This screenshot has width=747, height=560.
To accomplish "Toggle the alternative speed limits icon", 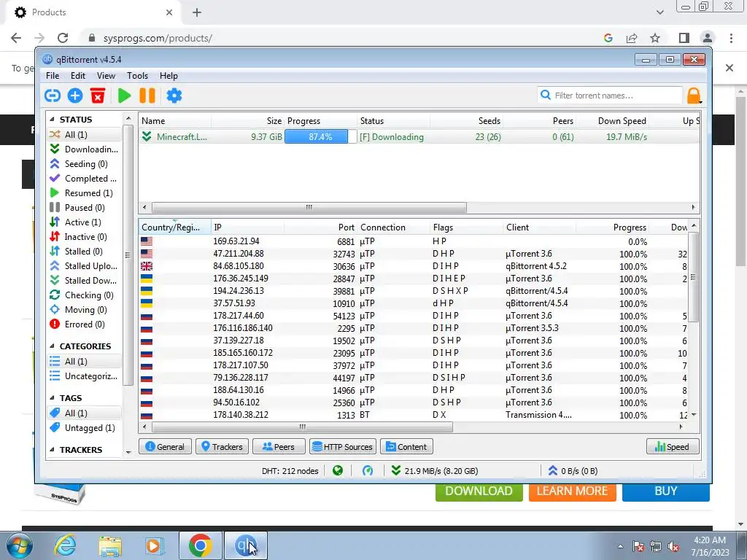I will (x=368, y=471).
